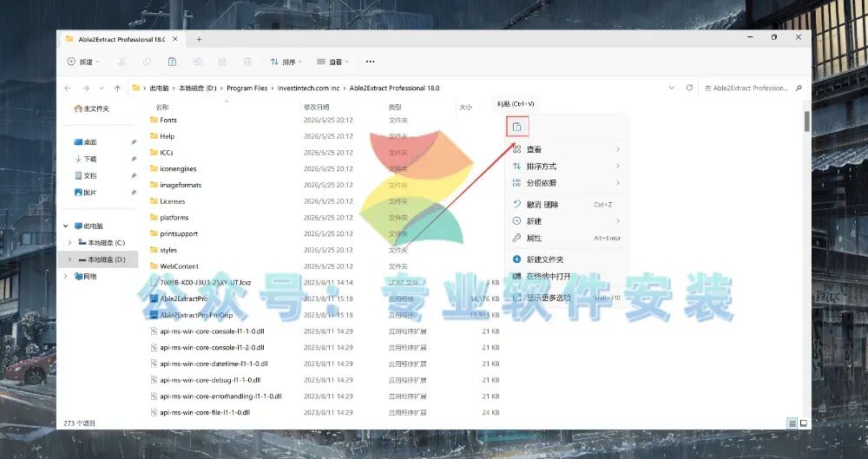
Task: Unpin Downloads from quick access
Action: point(134,159)
